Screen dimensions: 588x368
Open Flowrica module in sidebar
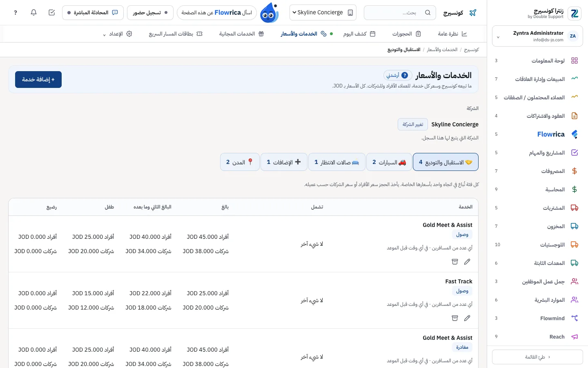pyautogui.click(x=537, y=134)
